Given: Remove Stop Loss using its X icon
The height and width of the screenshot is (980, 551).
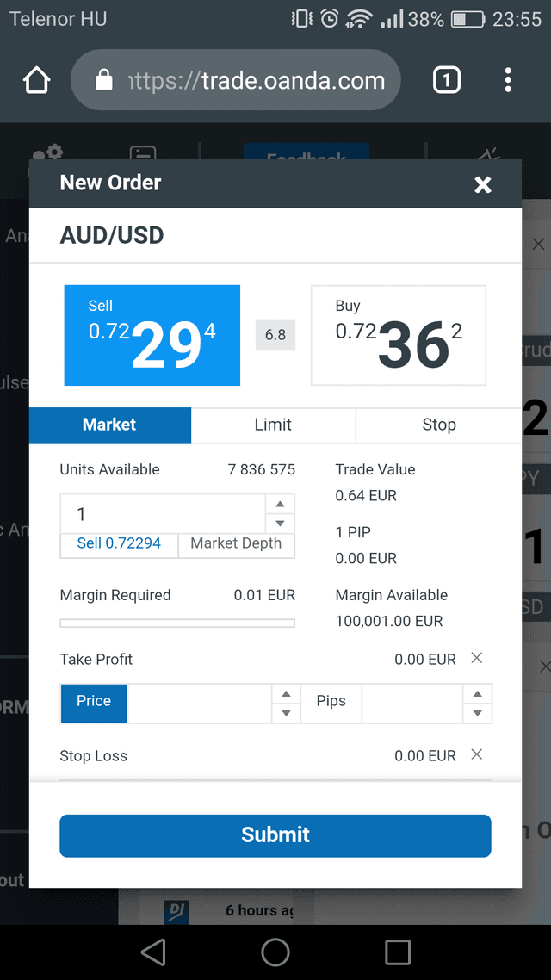Looking at the screenshot, I should click(x=476, y=754).
